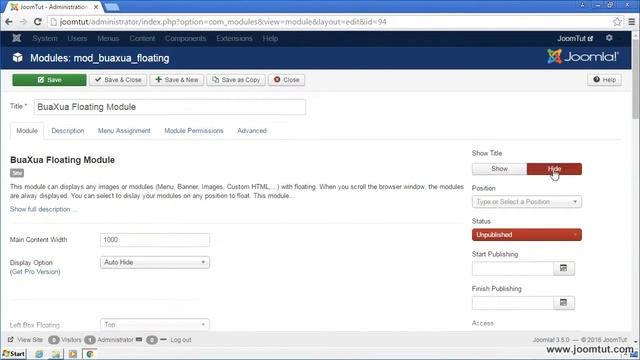Click the Site badge under the module name

(x=17, y=173)
